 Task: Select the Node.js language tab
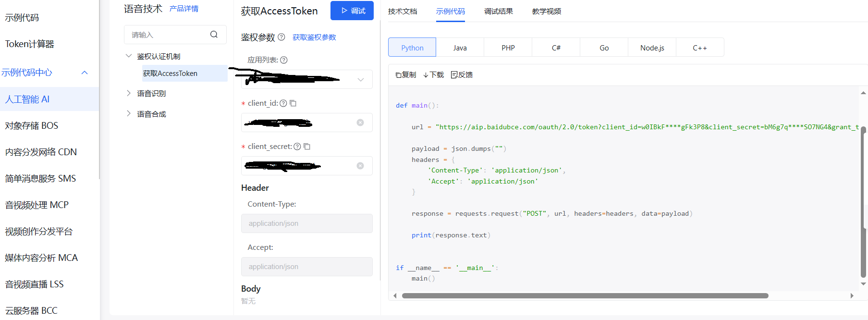click(x=652, y=48)
